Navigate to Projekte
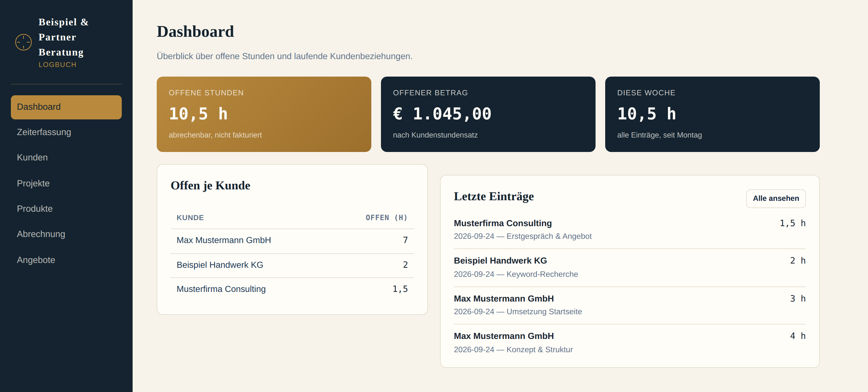Viewport: 868px width, 392px height. tap(66, 183)
